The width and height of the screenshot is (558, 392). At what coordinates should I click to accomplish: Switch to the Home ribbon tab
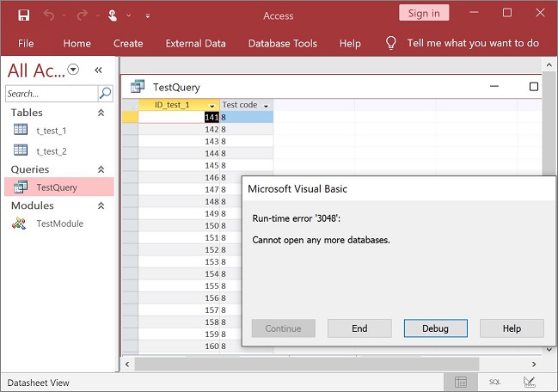77,43
